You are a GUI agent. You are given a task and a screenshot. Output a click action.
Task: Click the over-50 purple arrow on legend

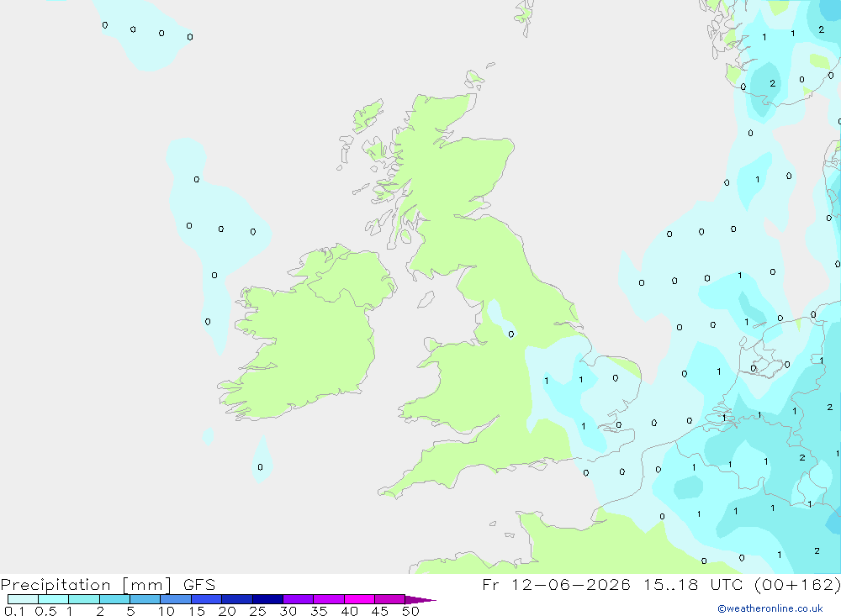tap(420, 599)
